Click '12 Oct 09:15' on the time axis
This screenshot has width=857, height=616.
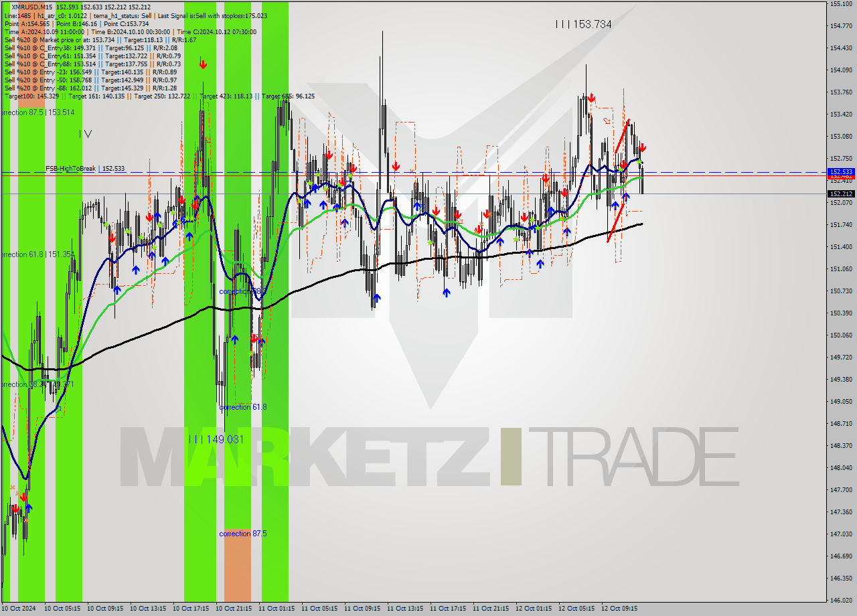point(619,609)
